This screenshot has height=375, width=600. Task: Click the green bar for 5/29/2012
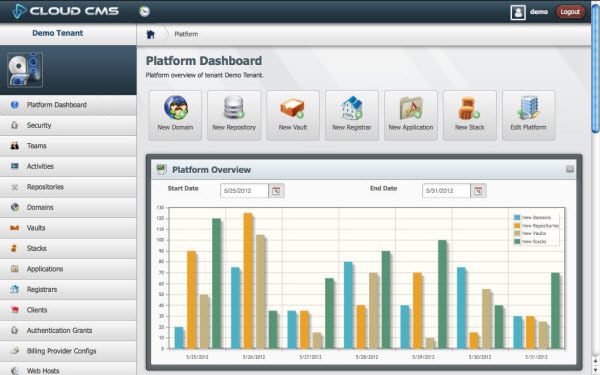point(442,294)
